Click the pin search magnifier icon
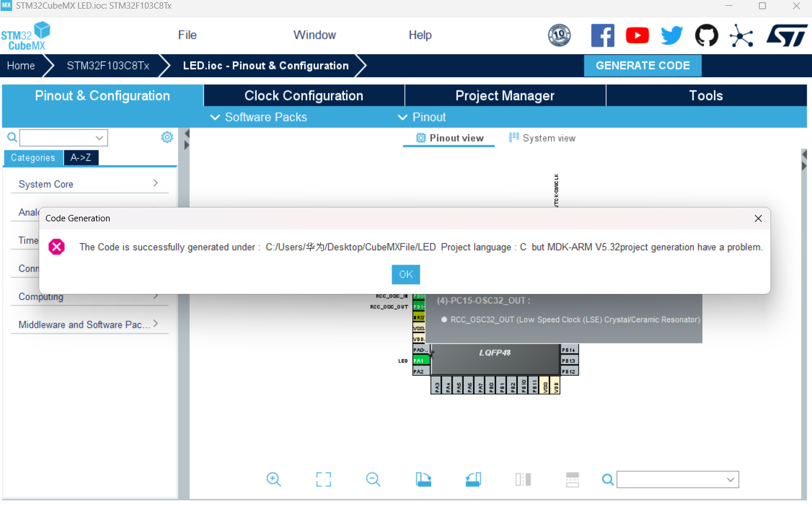 tap(608, 479)
